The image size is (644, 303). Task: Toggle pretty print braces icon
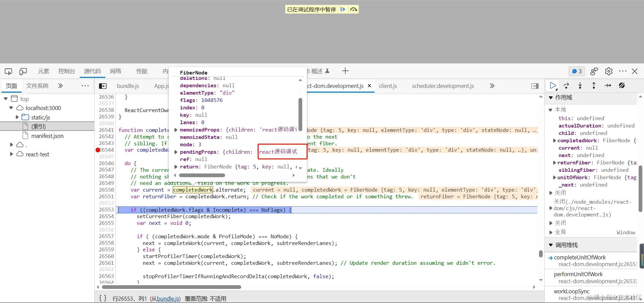103,298
